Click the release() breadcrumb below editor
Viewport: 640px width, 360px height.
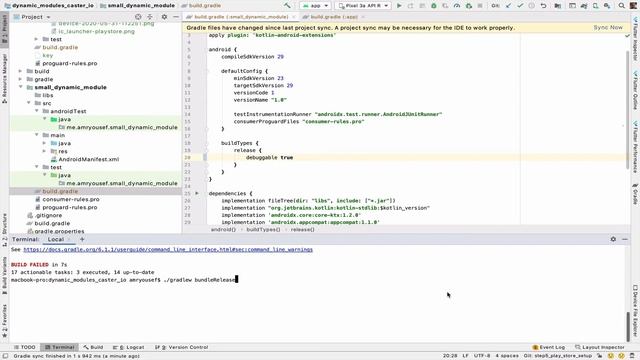pyautogui.click(x=302, y=230)
